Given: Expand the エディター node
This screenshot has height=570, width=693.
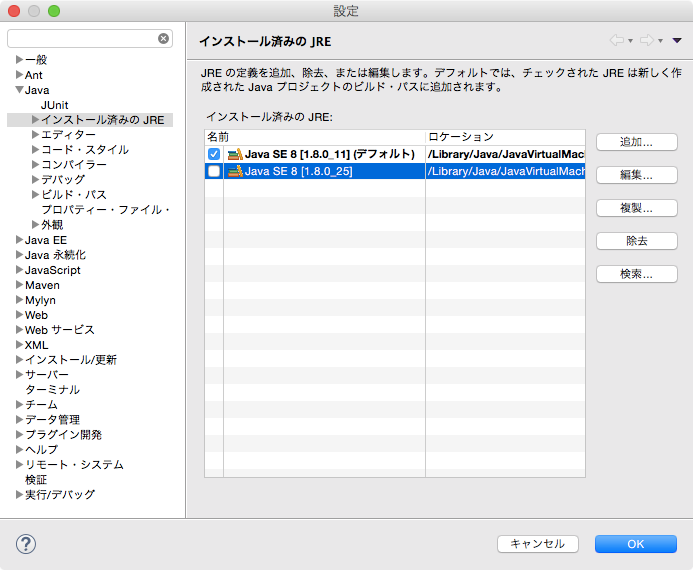Looking at the screenshot, I should tap(35, 134).
